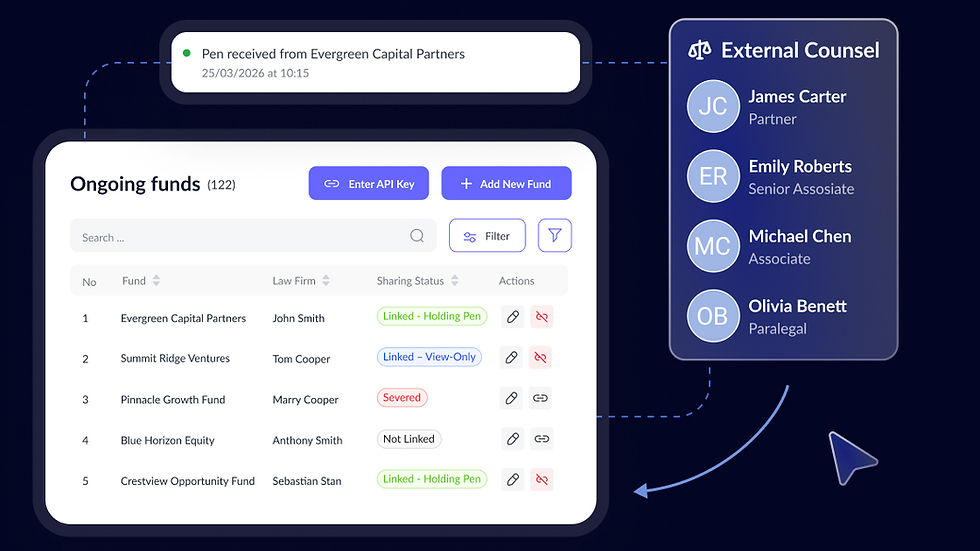Click law firm cell Marry Cooper
This screenshot has height=551, width=980.
point(305,400)
